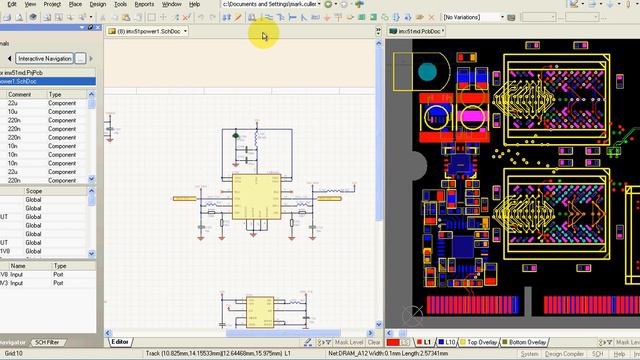Image resolution: width=640 pixels, height=360 pixels.
Task: Click the schematic horizontal scrollbar thumb
Action: click(x=283, y=333)
